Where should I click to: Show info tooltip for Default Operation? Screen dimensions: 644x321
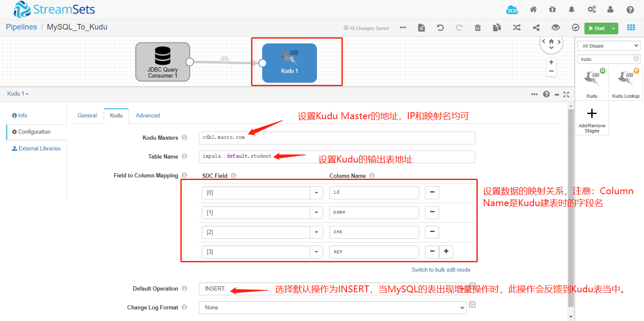coord(184,288)
